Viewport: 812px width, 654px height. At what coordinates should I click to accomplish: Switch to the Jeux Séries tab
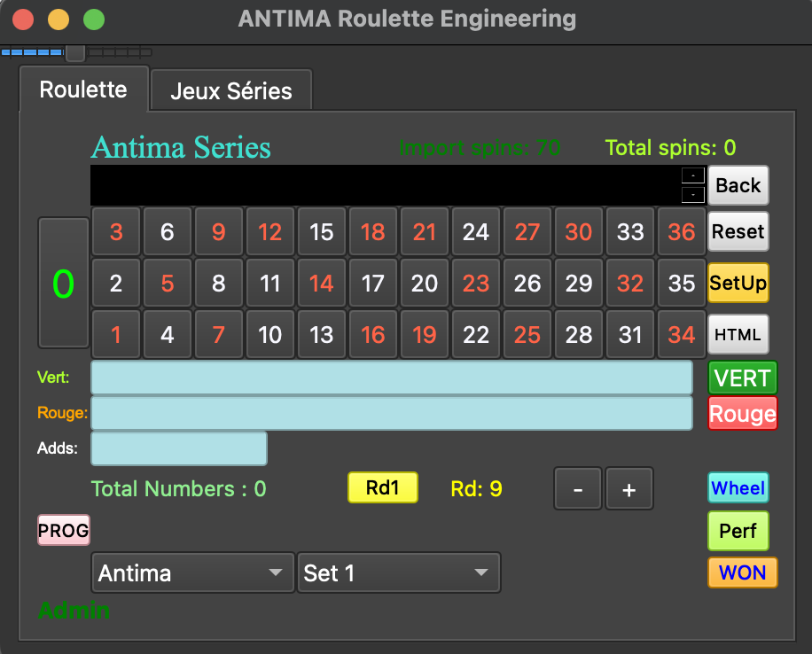(230, 90)
